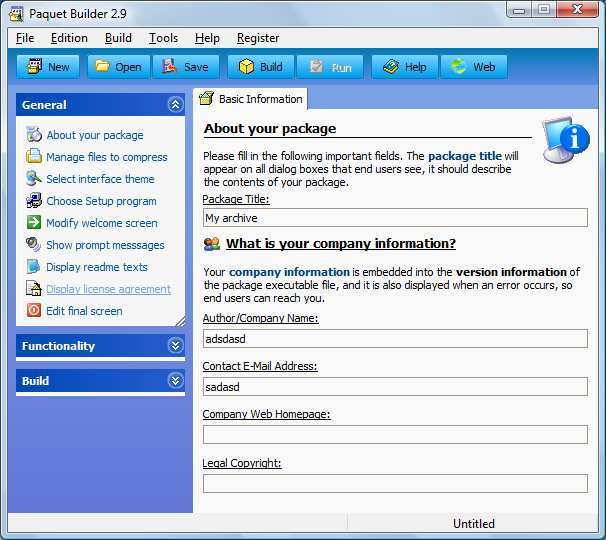Viewport: 606px width, 540px height.
Task: Close the Paquet Builder window
Action: (x=578, y=10)
